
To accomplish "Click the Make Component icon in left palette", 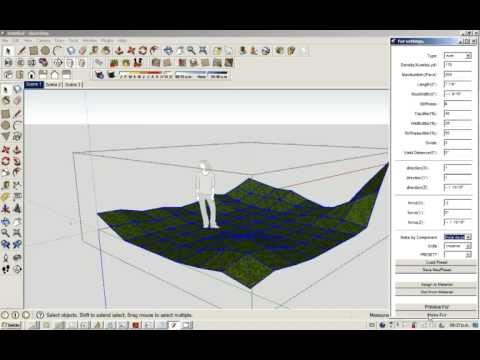I will 17,89.
